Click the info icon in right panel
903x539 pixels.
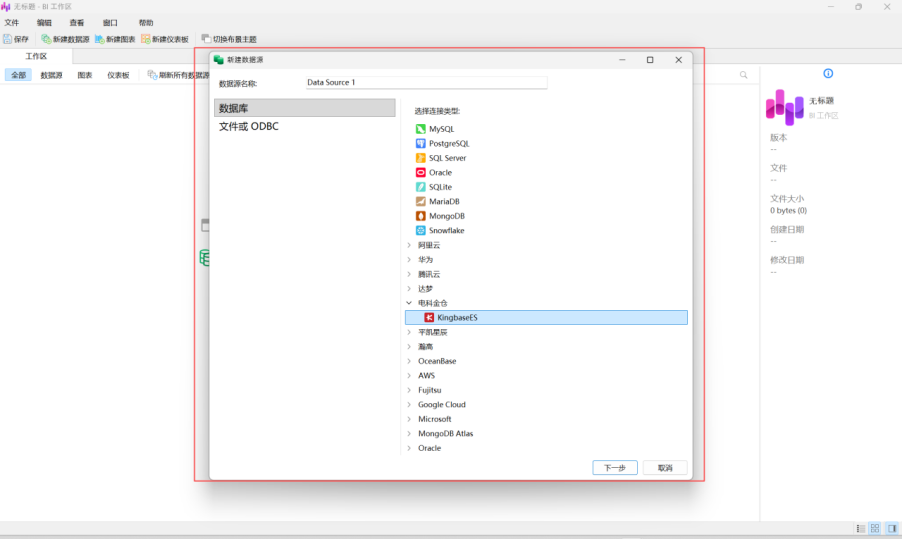(828, 74)
